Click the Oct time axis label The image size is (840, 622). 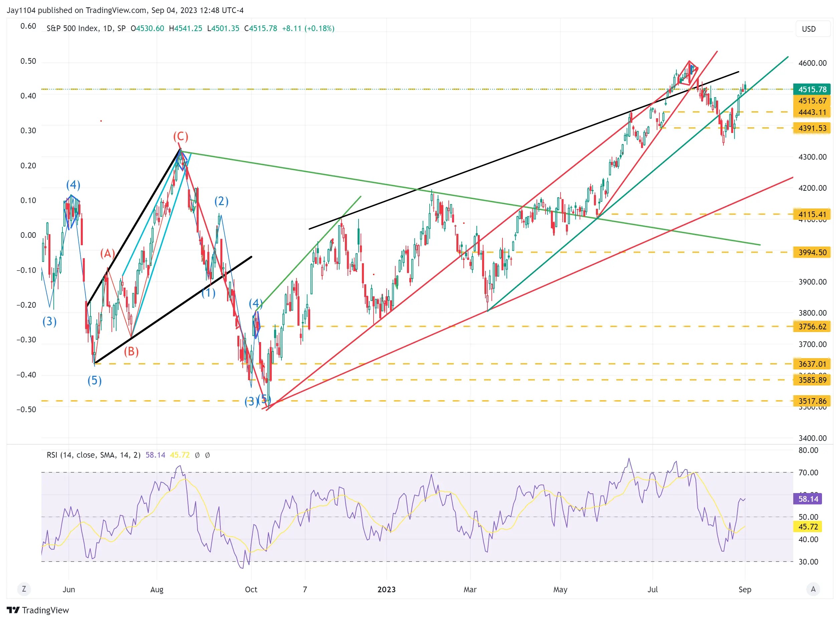tap(251, 590)
